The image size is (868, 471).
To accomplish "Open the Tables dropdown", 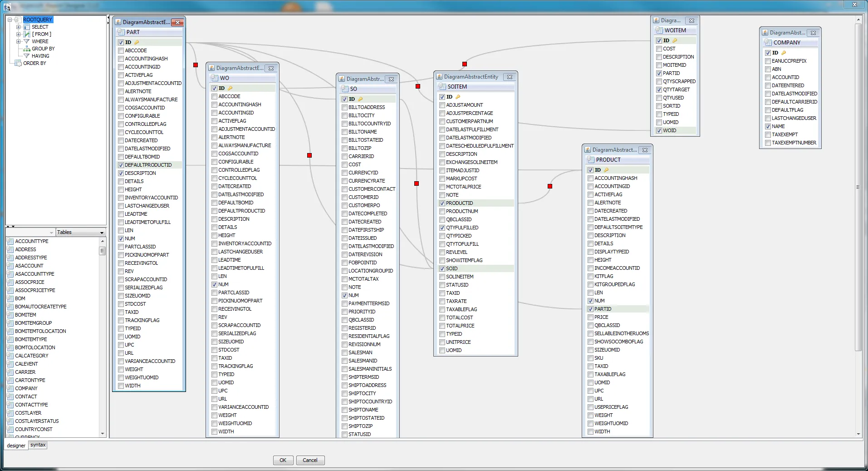I will pos(81,232).
